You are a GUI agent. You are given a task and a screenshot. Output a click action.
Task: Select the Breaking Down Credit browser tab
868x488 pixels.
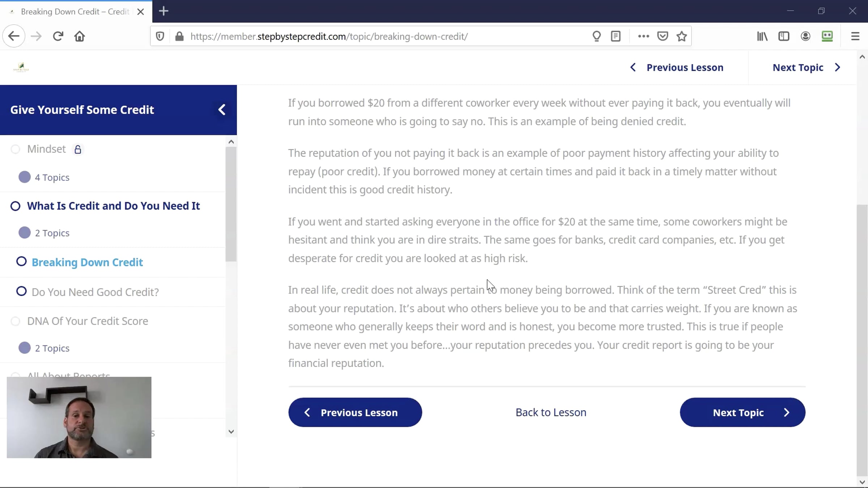click(x=75, y=12)
